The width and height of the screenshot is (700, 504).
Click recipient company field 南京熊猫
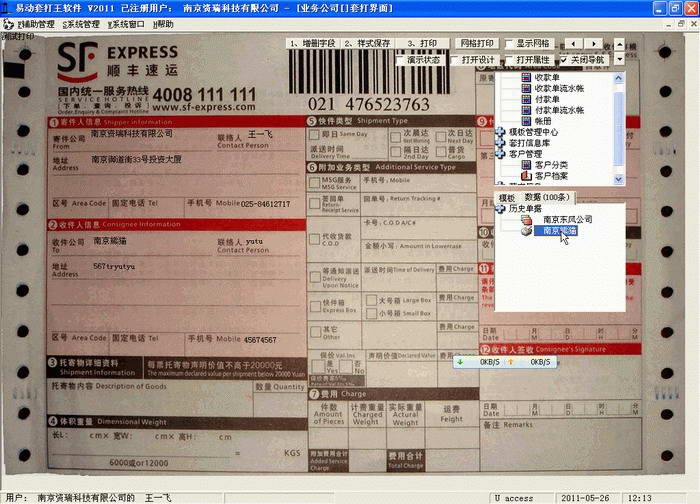pos(110,241)
